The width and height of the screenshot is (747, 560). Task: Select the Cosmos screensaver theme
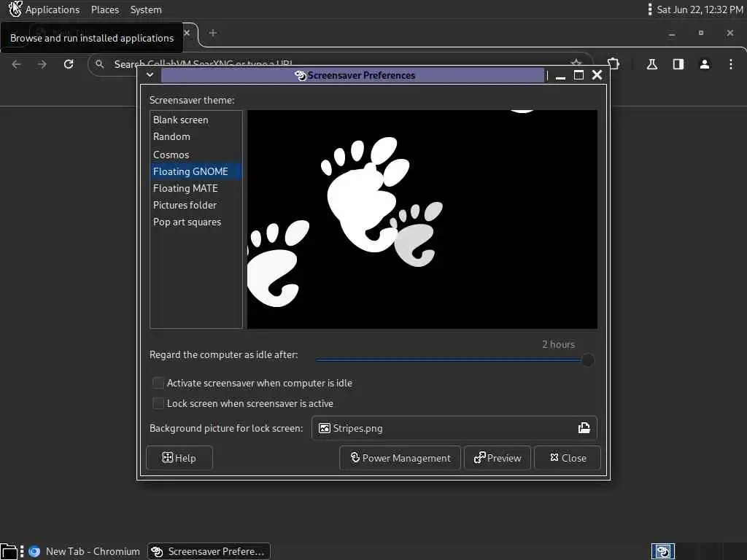click(x=196, y=155)
